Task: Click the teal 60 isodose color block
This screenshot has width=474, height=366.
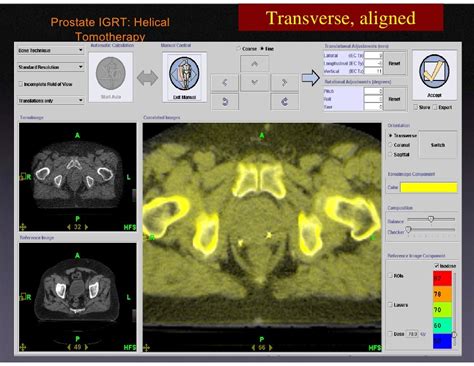Action: (x=442, y=325)
